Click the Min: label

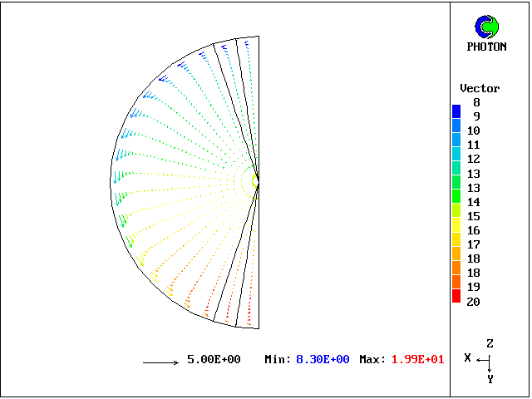tap(278, 360)
